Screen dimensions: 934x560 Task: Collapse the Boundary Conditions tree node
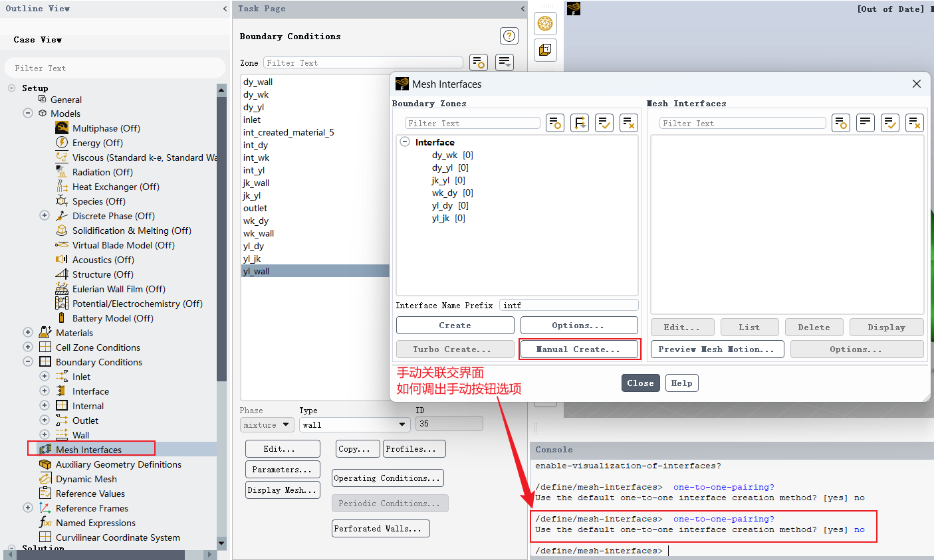(28, 362)
